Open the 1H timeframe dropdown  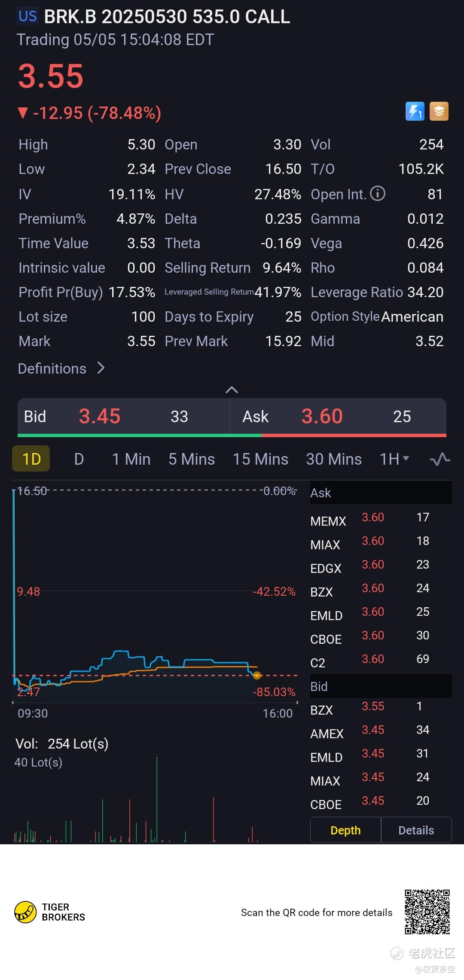(x=394, y=459)
